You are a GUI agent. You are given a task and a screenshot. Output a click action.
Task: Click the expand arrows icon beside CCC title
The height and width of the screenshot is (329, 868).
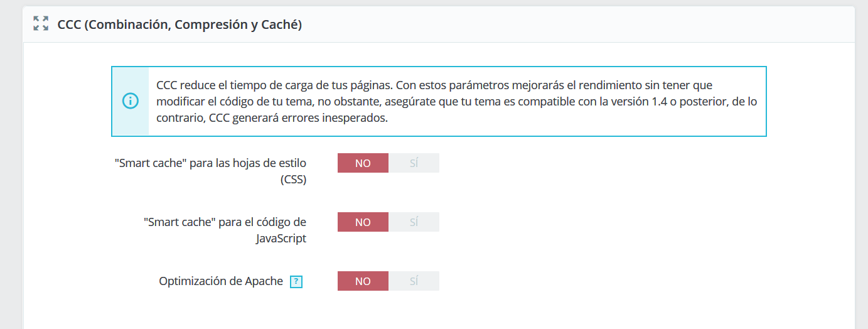[x=41, y=24]
